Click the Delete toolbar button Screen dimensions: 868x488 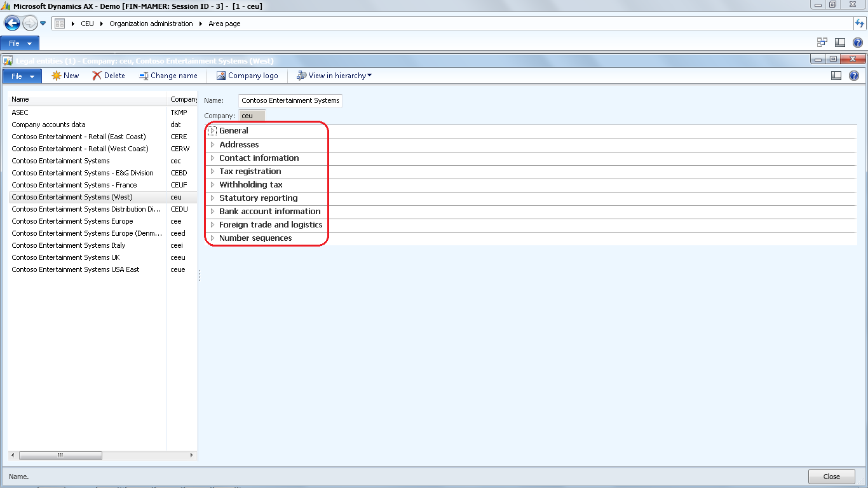click(x=109, y=76)
